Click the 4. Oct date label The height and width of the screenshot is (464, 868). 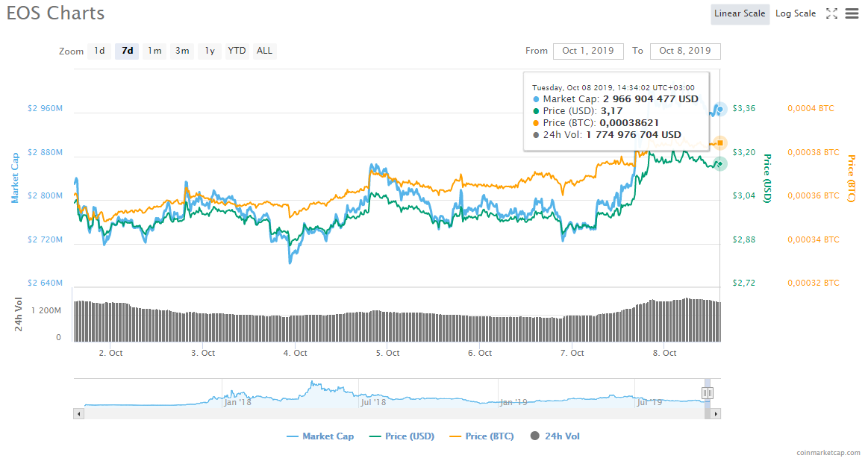click(295, 353)
